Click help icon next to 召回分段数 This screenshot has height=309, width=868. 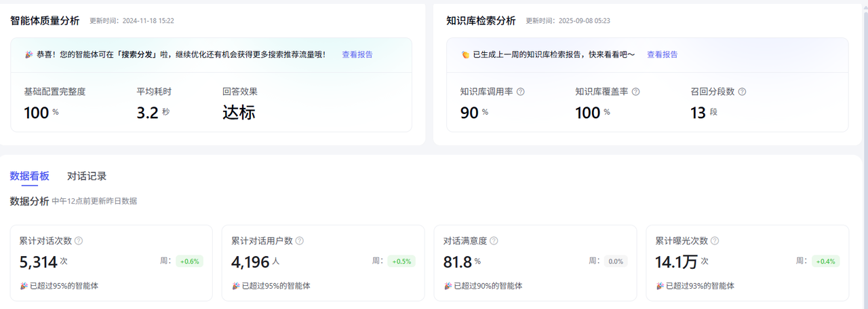[742, 92]
